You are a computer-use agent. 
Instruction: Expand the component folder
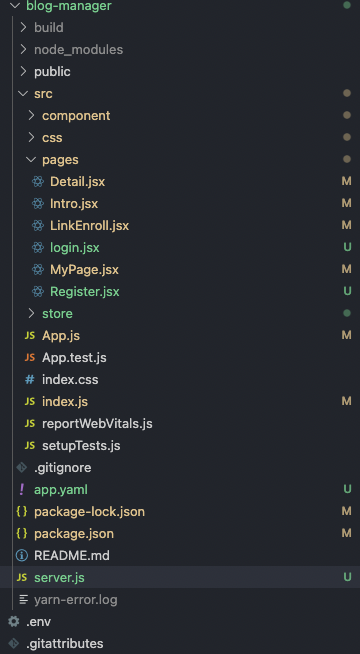pos(31,116)
